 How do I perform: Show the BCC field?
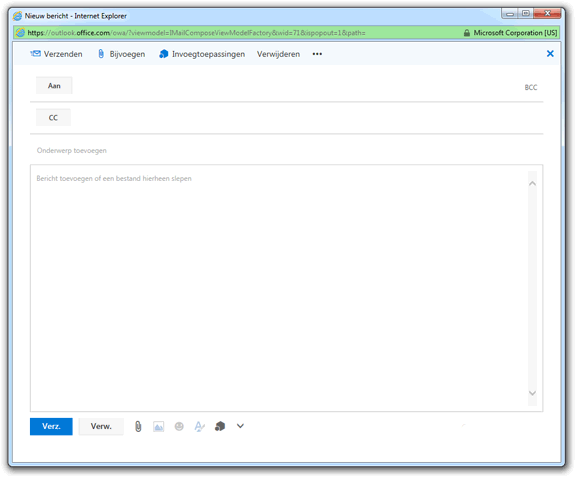(x=531, y=87)
